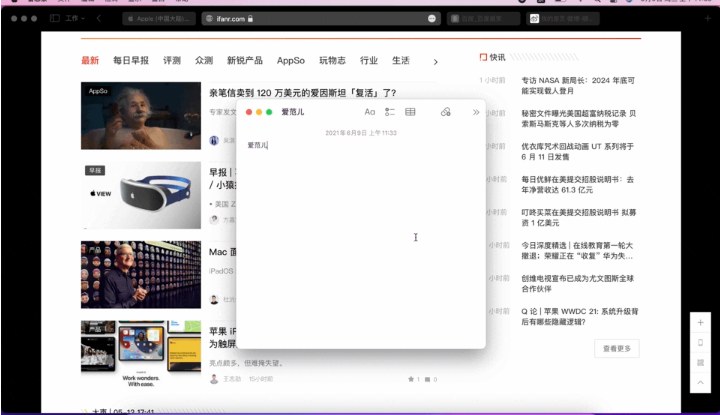Viewport: 720px width, 415px height.
Task: Click the summary text 亮点颇多，但难掩失望
Action: [x=247, y=363]
